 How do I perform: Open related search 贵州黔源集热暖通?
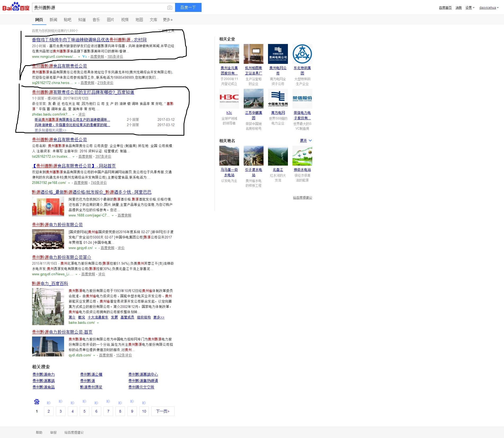pyautogui.click(x=143, y=381)
